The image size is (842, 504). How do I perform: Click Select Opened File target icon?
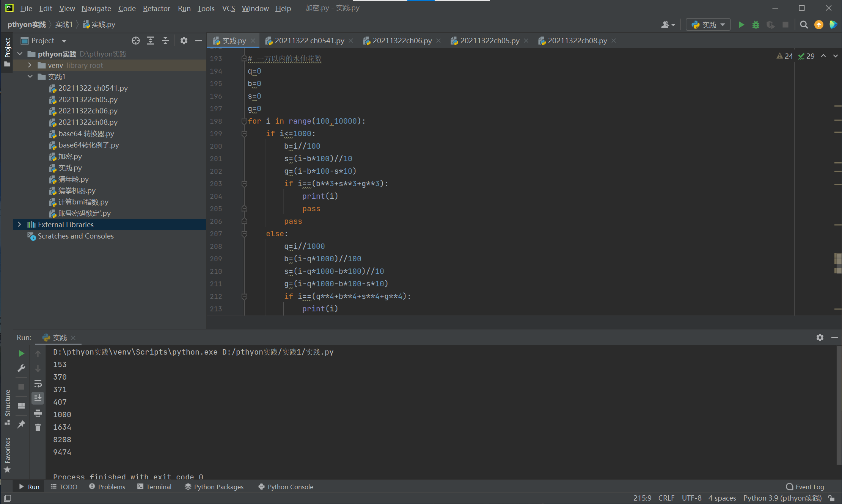tap(136, 41)
